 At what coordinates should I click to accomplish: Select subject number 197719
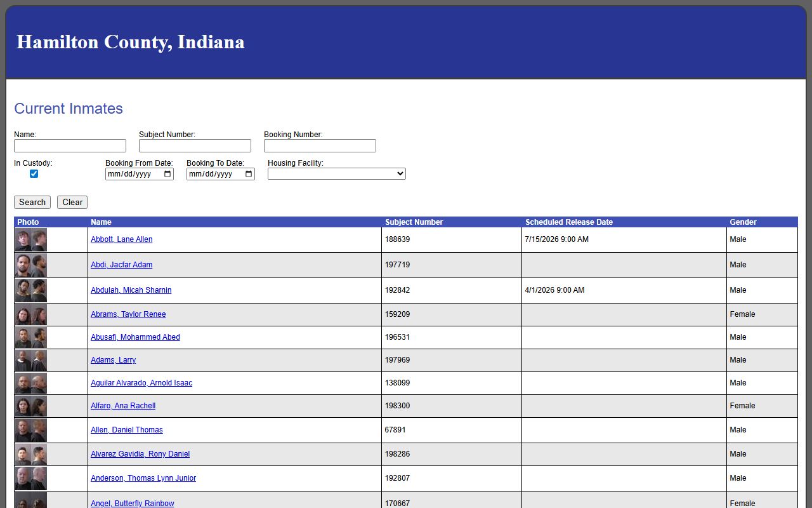pyautogui.click(x=397, y=265)
